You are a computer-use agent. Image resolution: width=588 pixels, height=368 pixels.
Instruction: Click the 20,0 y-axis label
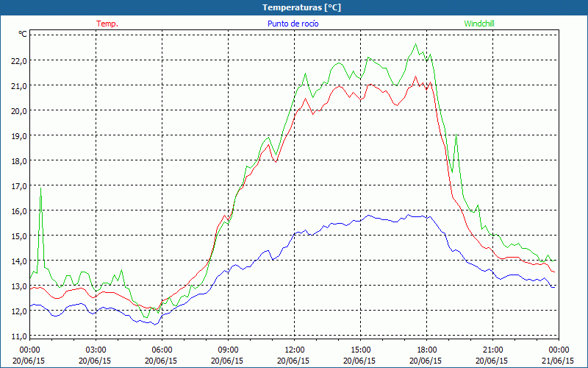pos(18,110)
